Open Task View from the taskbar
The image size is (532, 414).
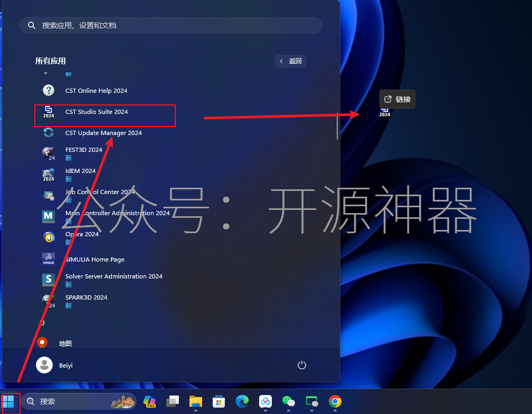[x=173, y=401]
